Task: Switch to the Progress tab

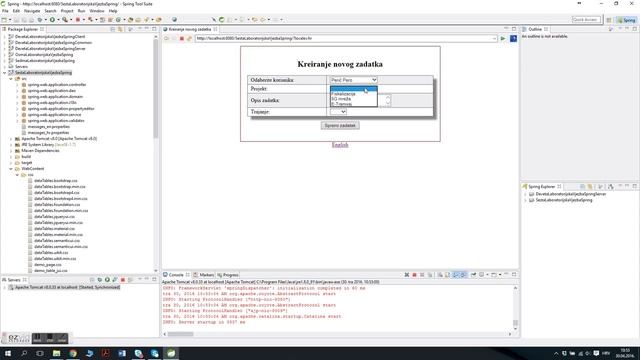Action: tap(228, 275)
